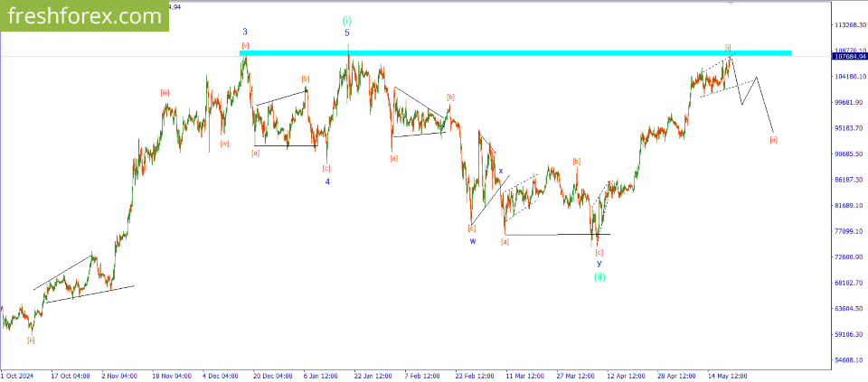This screenshot has width=868, height=382.
Task: Click the 4 Dec 04:00 time label
Action: [x=221, y=377]
